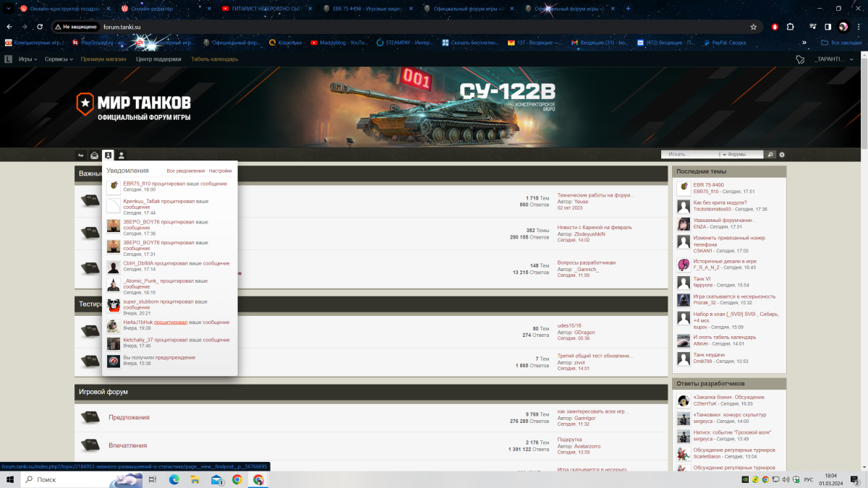Open Премиум магазин menu item
868x488 pixels.
103,59
